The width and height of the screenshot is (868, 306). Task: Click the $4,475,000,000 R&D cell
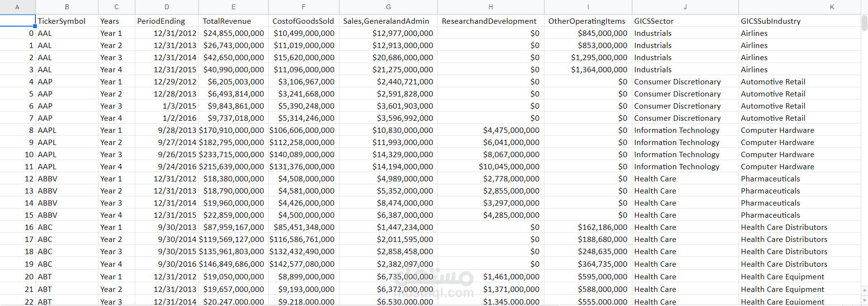click(x=491, y=130)
